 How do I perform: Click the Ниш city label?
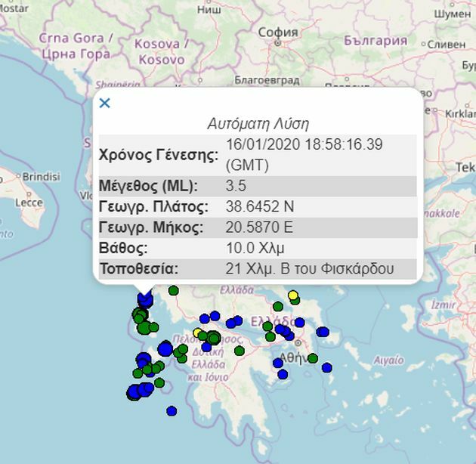tap(209, 10)
